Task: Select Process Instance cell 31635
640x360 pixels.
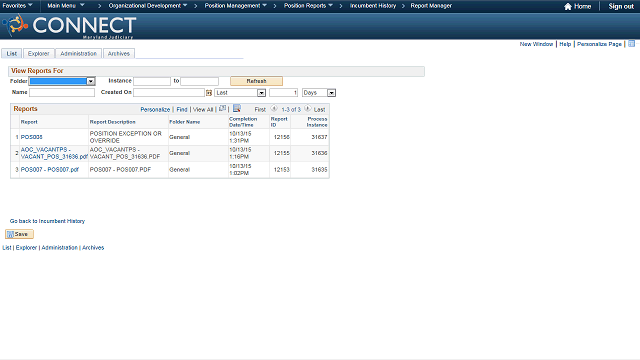Action: (x=319, y=169)
